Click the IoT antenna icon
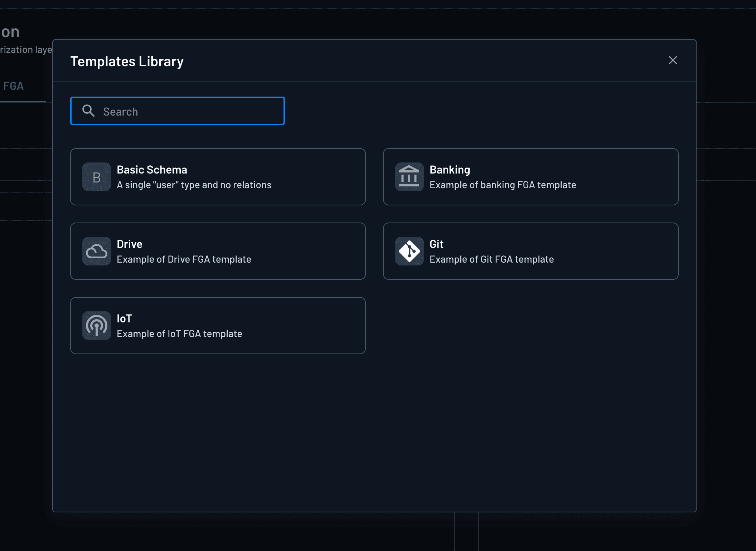756x551 pixels. 96,325
